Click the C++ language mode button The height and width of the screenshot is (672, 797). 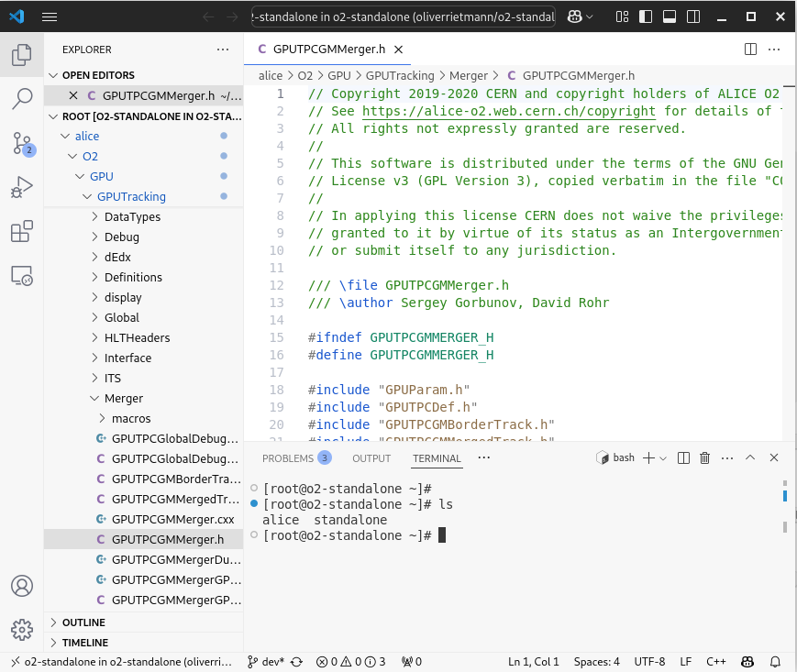[x=715, y=661]
